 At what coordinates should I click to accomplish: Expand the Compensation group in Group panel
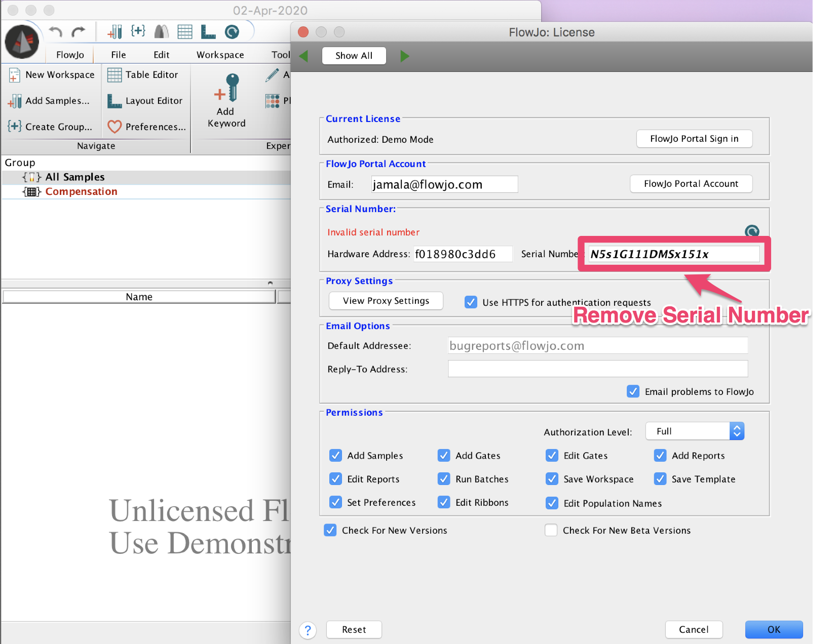point(32,191)
